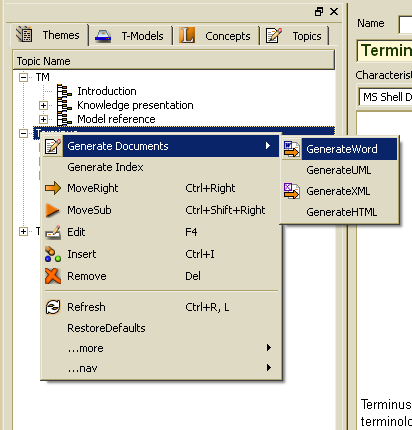The width and height of the screenshot is (412, 430).
Task: Click the GenerateXML icon in submenu
Action: (x=292, y=191)
